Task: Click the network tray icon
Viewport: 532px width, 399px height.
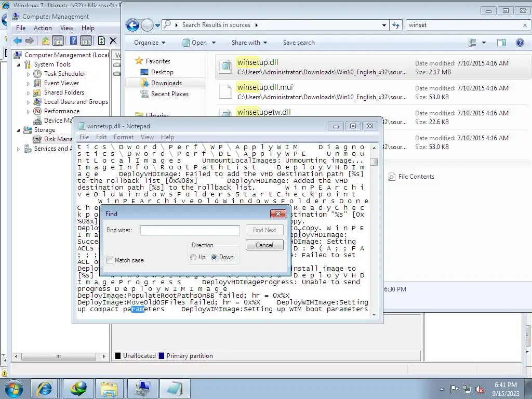Action: point(467,389)
